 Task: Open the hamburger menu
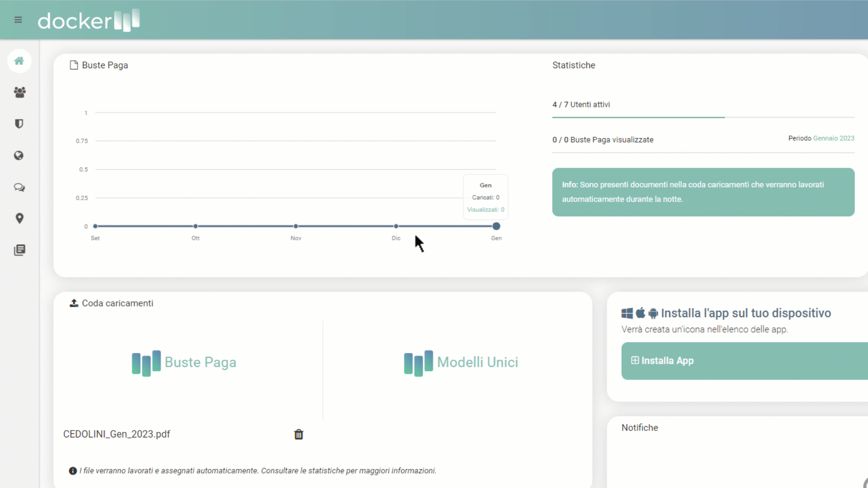point(18,20)
